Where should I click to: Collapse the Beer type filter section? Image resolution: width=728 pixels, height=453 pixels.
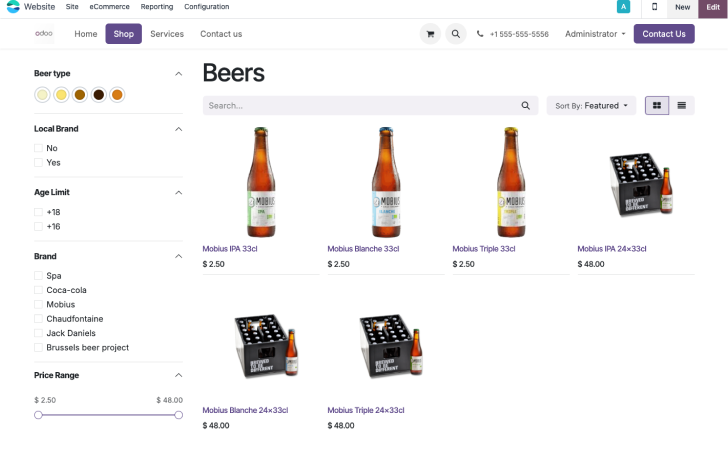[x=178, y=74]
